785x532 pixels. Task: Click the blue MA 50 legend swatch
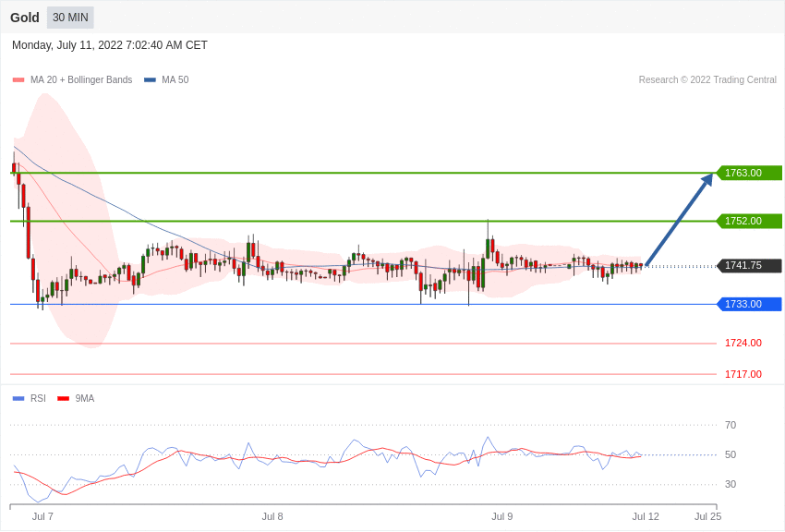pyautogui.click(x=151, y=79)
